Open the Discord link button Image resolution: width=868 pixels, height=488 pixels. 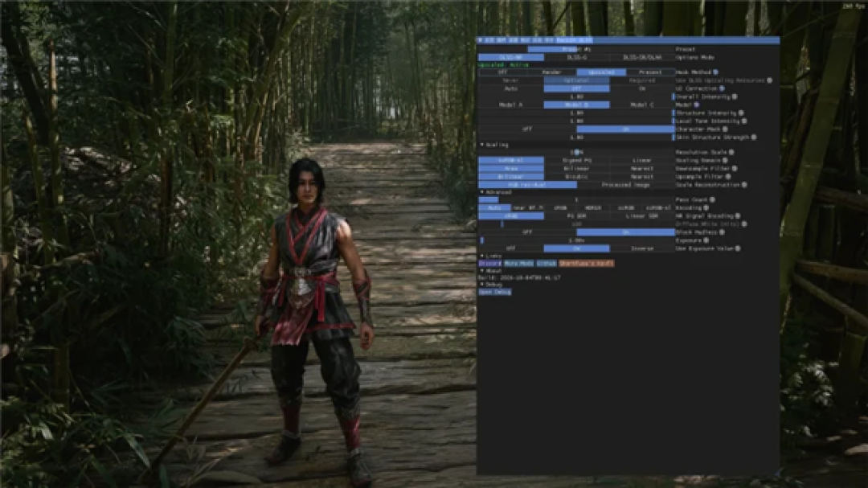point(490,264)
